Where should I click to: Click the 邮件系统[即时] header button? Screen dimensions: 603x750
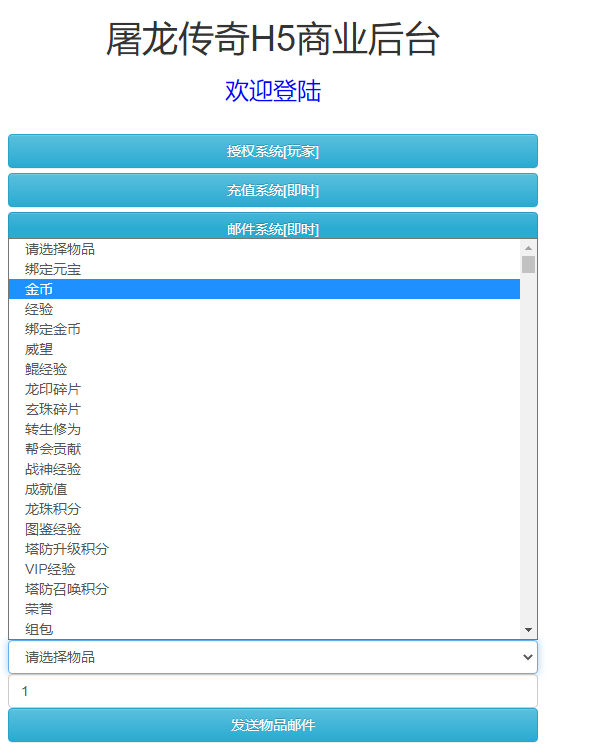[272, 226]
